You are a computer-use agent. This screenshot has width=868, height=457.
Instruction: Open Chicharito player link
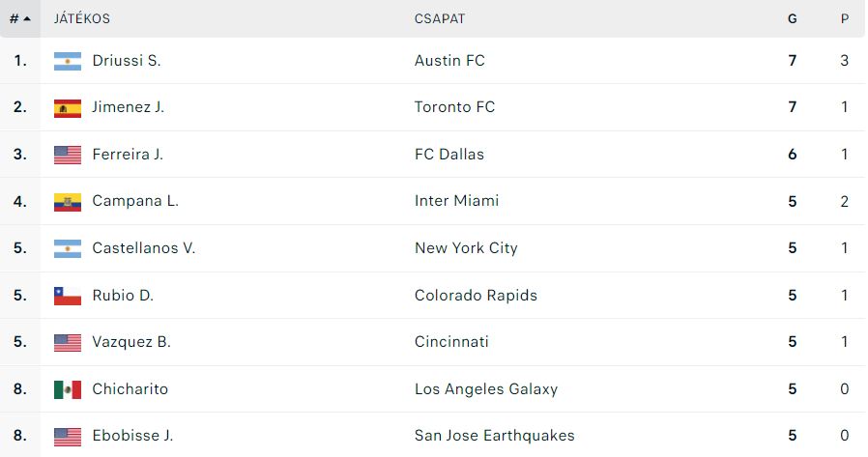[130, 389]
